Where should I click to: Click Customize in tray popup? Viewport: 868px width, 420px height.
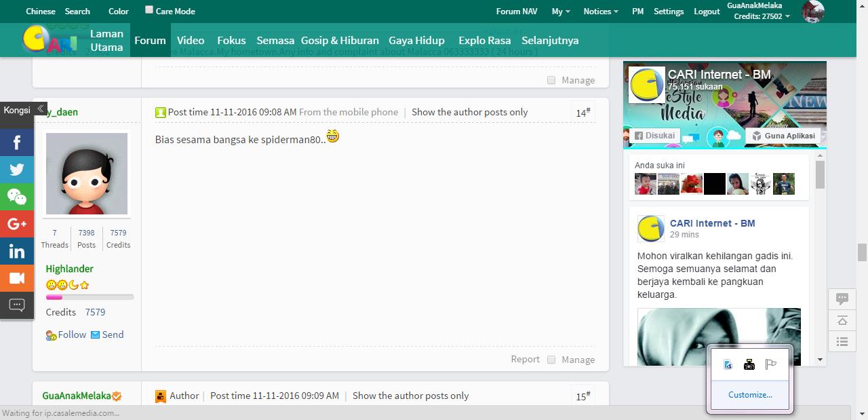pyautogui.click(x=750, y=395)
